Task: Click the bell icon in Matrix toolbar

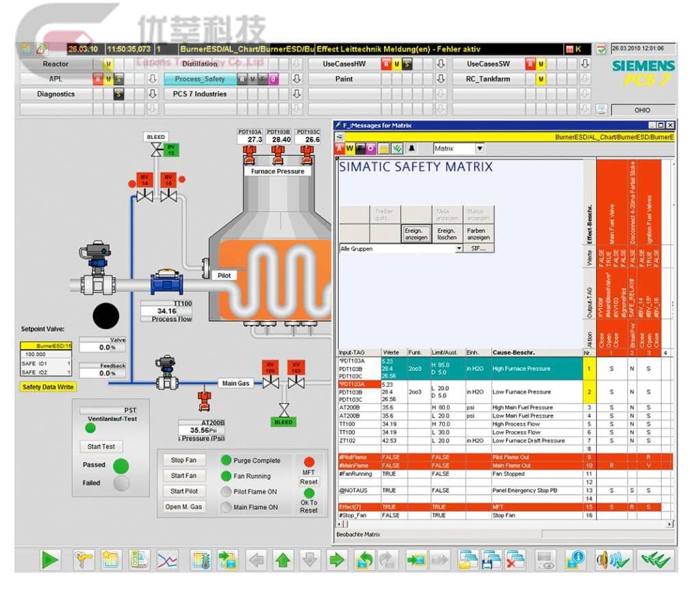Action: click(x=411, y=149)
